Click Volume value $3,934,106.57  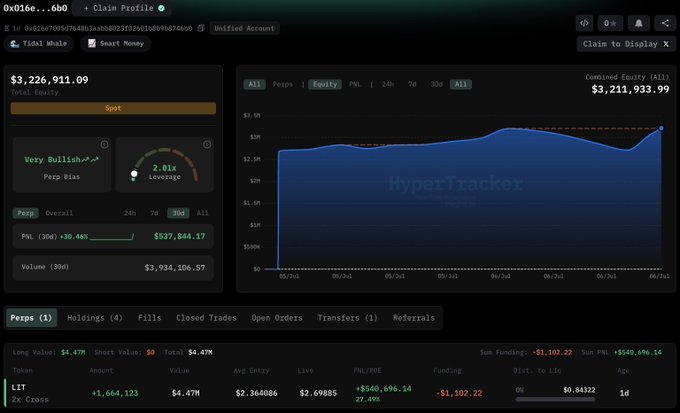pos(175,268)
